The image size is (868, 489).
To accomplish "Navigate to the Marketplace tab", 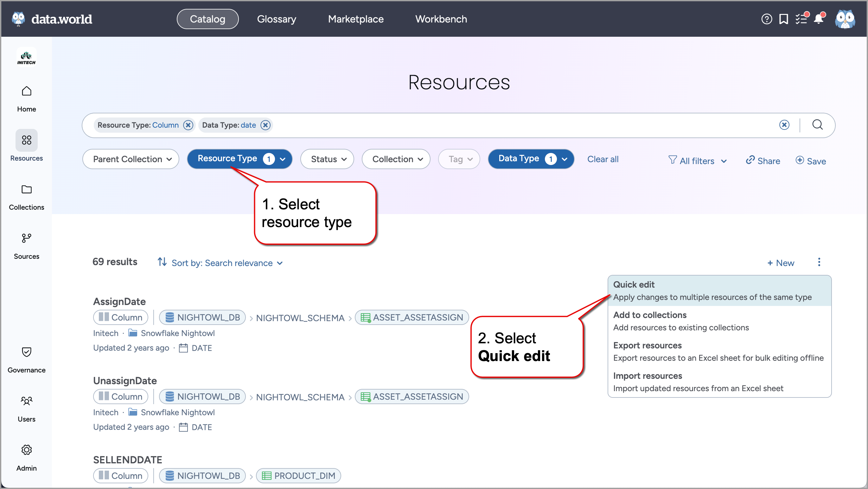I will pyautogui.click(x=355, y=19).
